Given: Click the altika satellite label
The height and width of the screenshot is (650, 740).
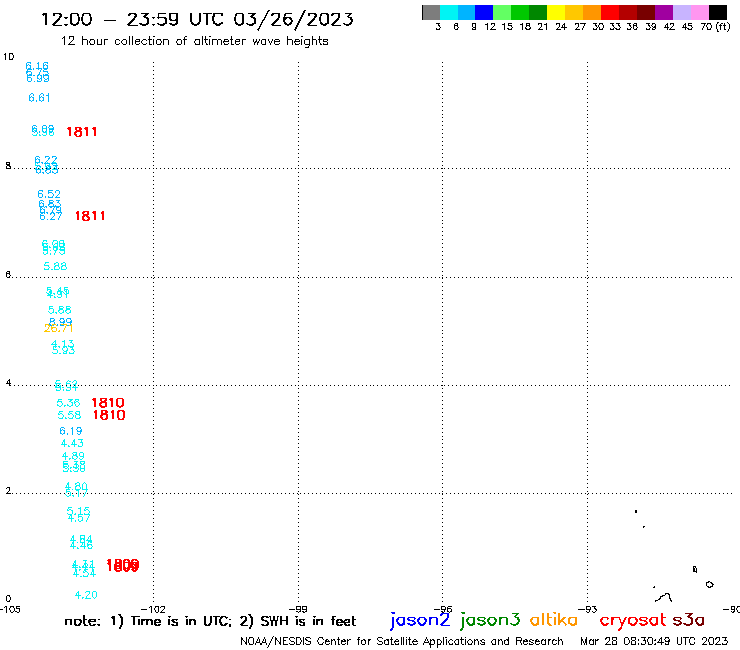Looking at the screenshot, I should (x=554, y=619).
